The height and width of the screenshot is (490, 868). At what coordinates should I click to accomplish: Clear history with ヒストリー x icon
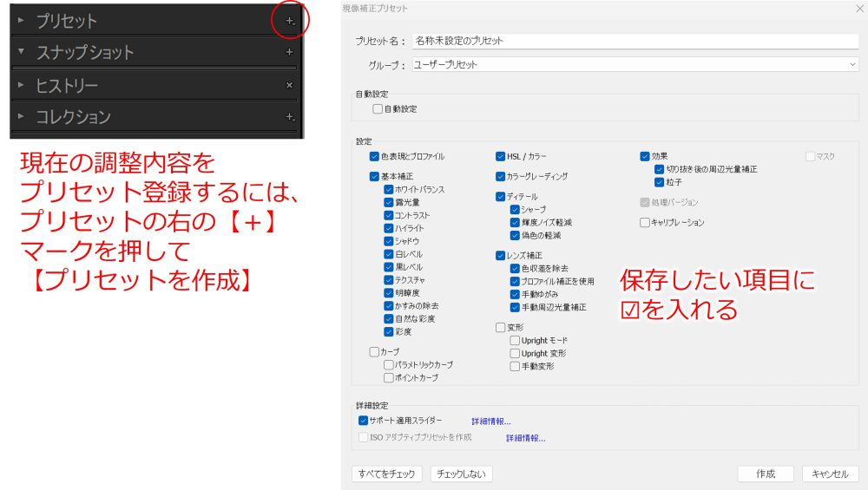coord(289,85)
